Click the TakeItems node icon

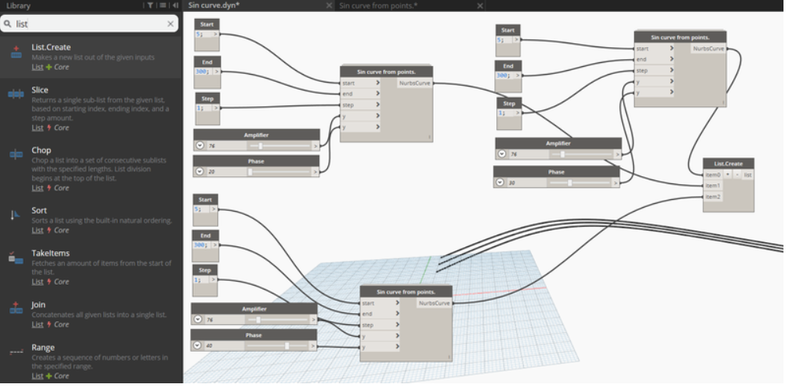point(16,258)
